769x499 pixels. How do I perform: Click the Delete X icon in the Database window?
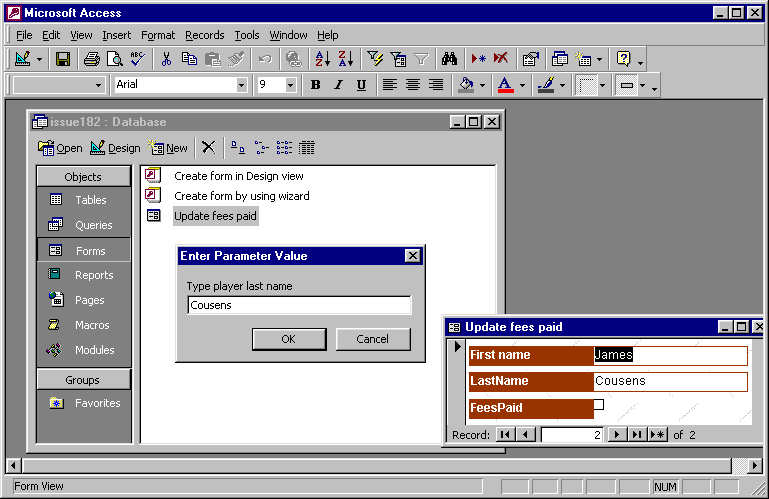coord(208,147)
